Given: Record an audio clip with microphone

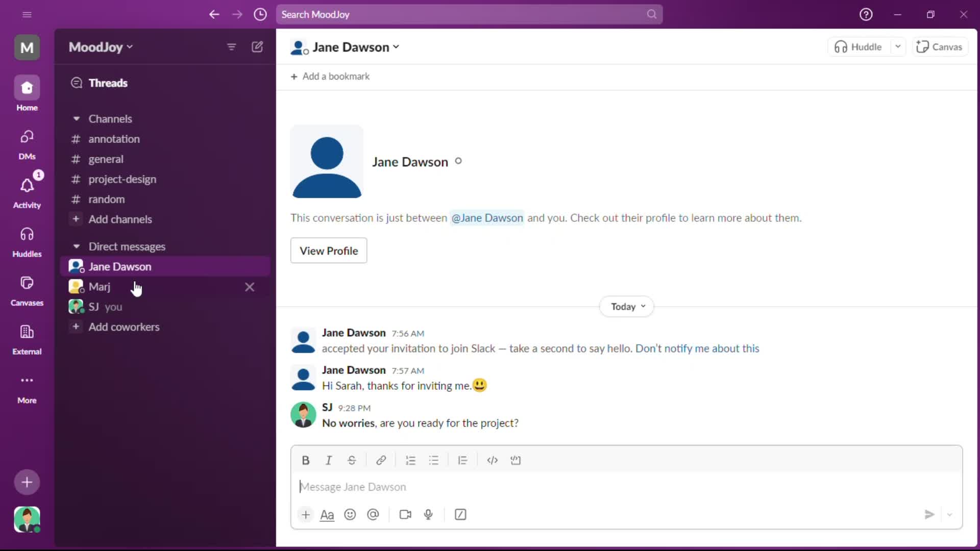Looking at the screenshot, I should pos(428,514).
